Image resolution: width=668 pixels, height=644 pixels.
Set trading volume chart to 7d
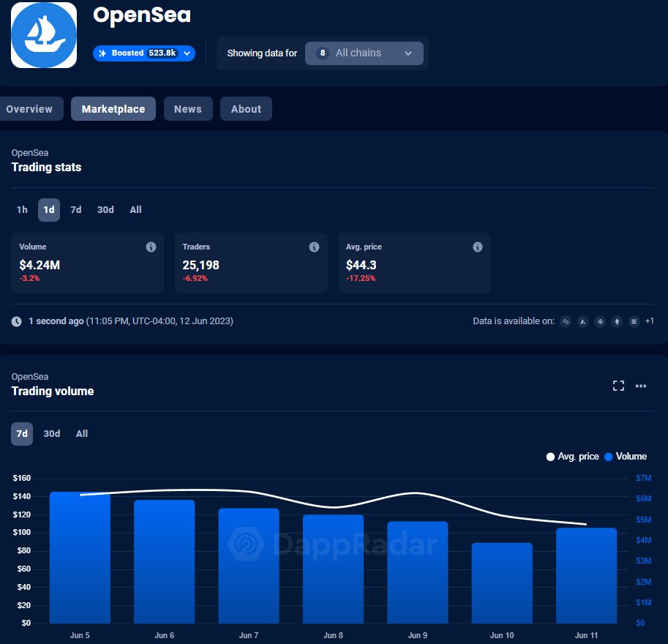coord(22,434)
